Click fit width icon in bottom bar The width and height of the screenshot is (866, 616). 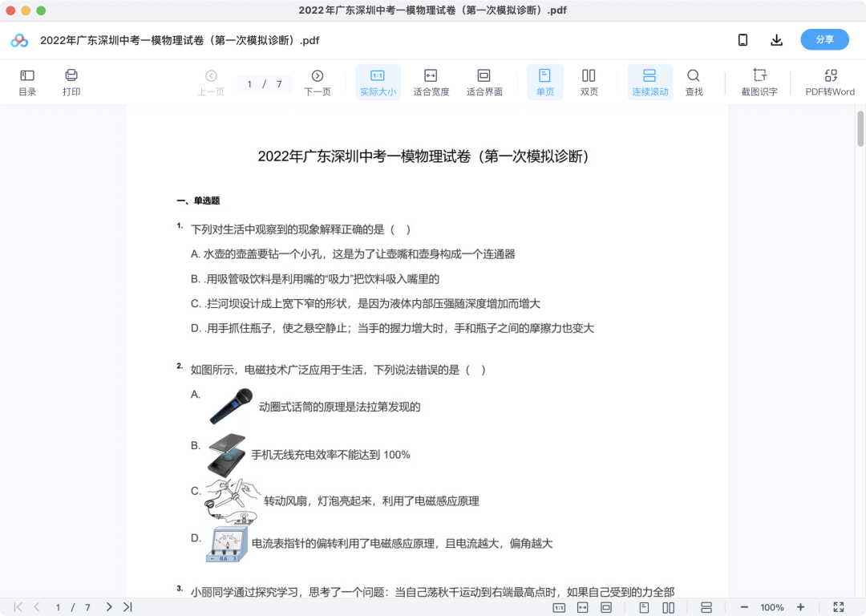pyautogui.click(x=583, y=608)
